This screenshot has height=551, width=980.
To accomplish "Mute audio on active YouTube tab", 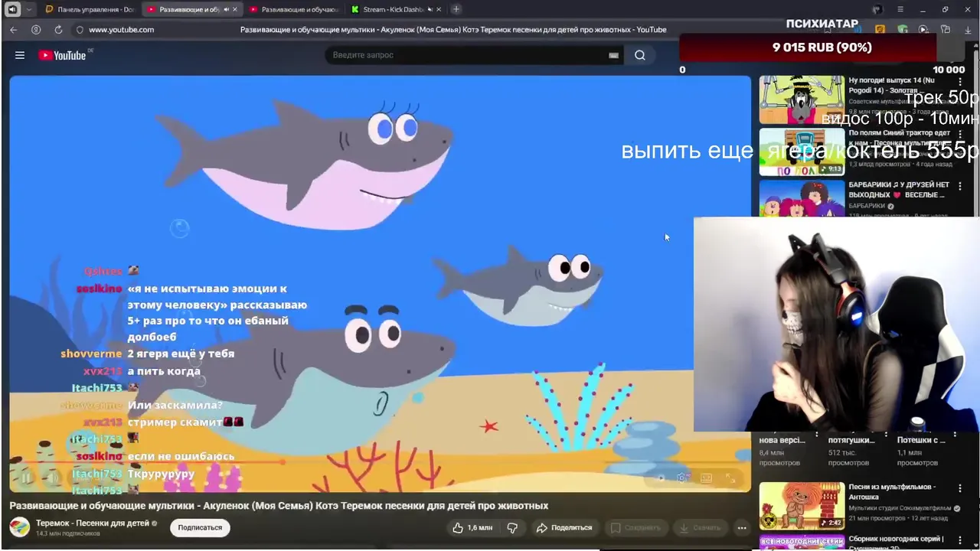I will [x=226, y=9].
